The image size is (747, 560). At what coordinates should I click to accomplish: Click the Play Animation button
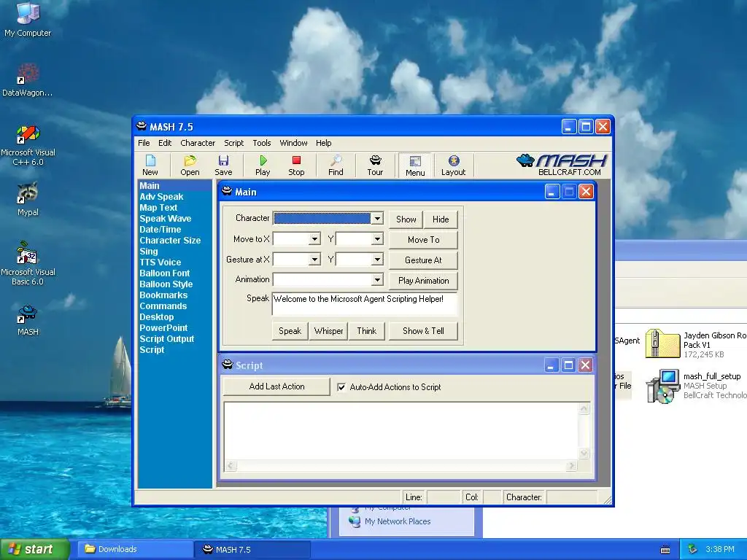(424, 281)
